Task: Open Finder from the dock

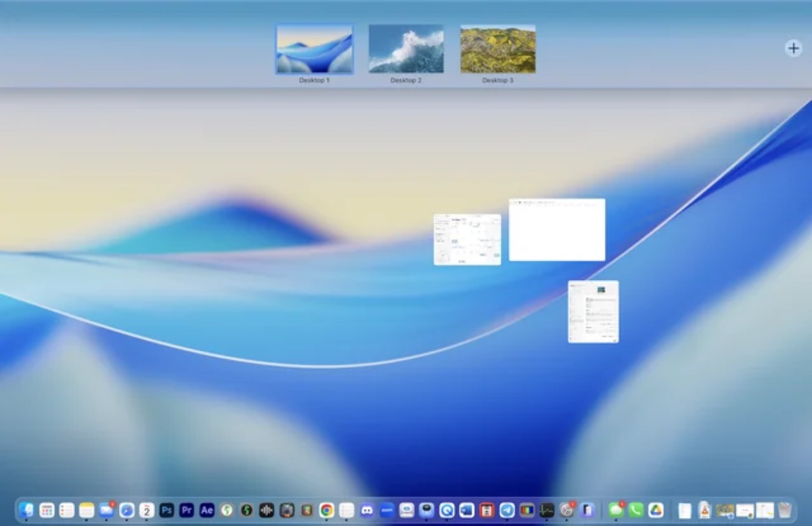Action: tap(26, 510)
